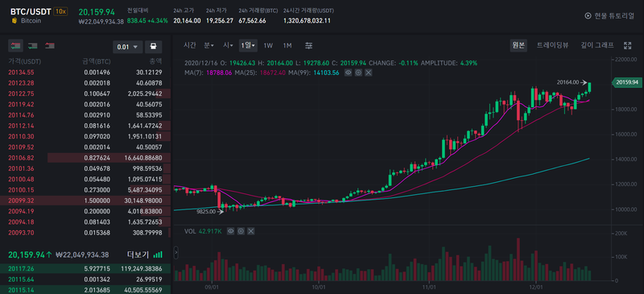Click green depth bars icon next to 더보기
This screenshot has height=294, width=644.
[158, 255]
